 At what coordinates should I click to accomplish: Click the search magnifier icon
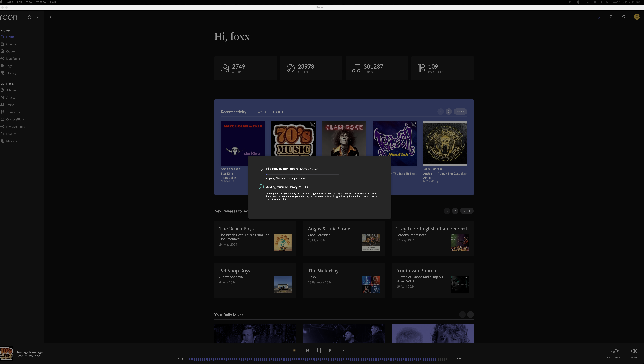(x=624, y=17)
